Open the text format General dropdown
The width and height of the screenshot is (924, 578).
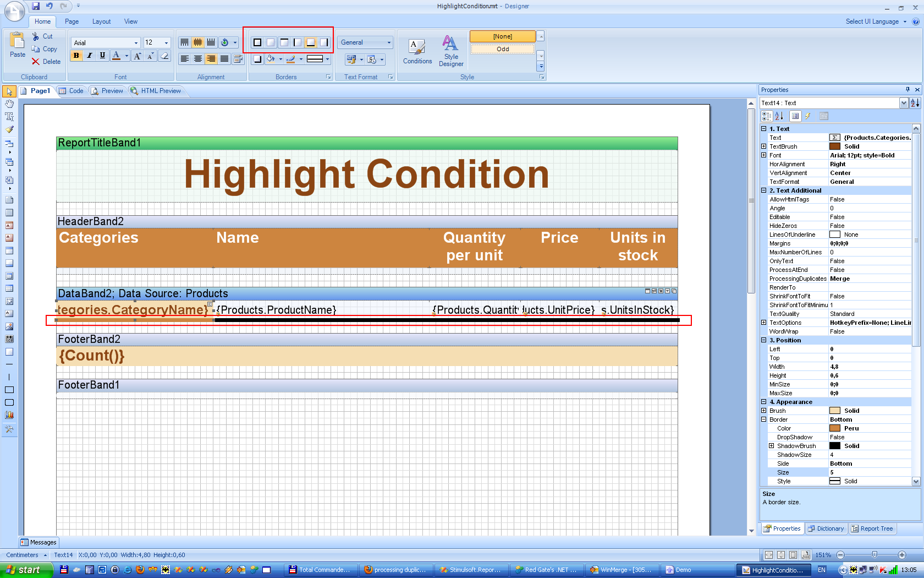point(389,42)
